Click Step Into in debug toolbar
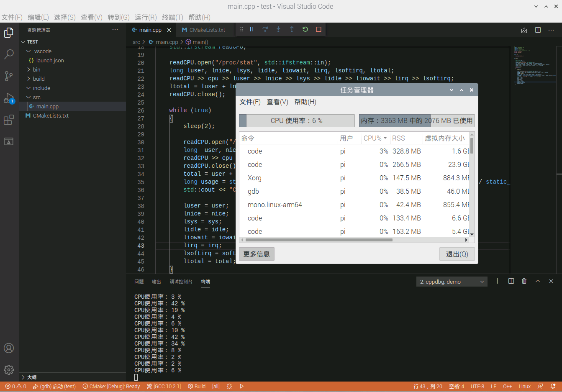 tap(278, 29)
